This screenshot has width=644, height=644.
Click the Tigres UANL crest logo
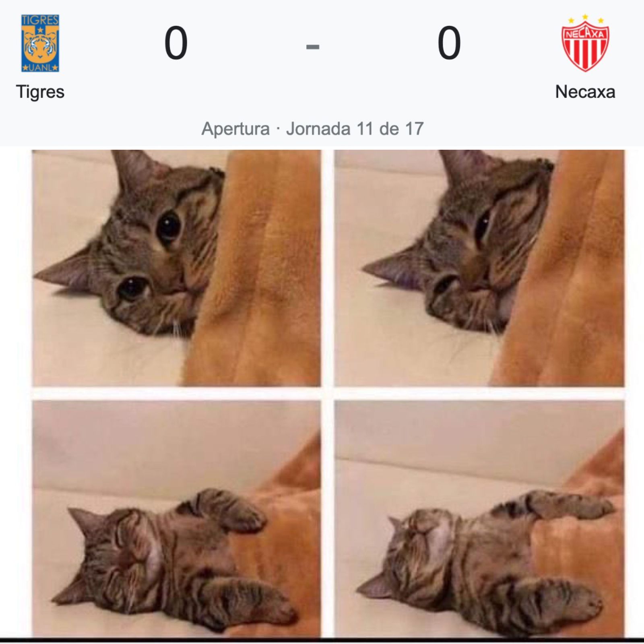[40, 43]
